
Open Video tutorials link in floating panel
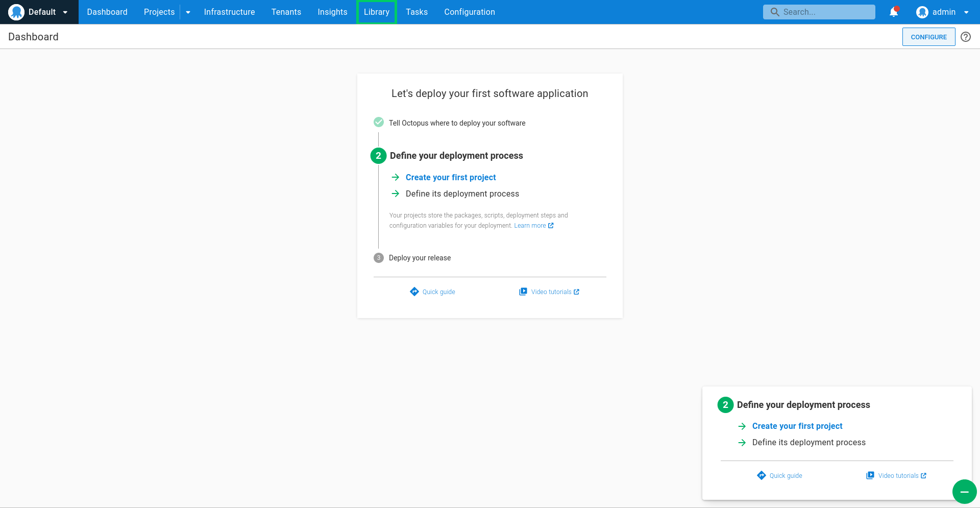(898, 476)
